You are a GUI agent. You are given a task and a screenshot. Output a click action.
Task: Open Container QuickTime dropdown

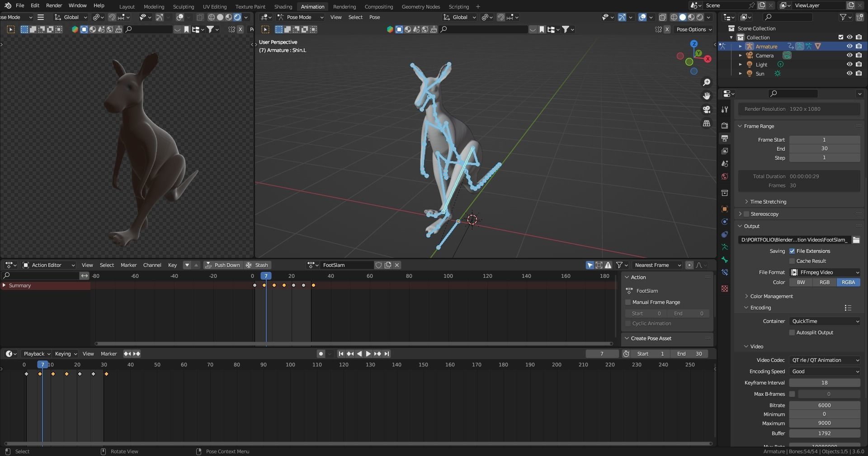[x=825, y=321]
